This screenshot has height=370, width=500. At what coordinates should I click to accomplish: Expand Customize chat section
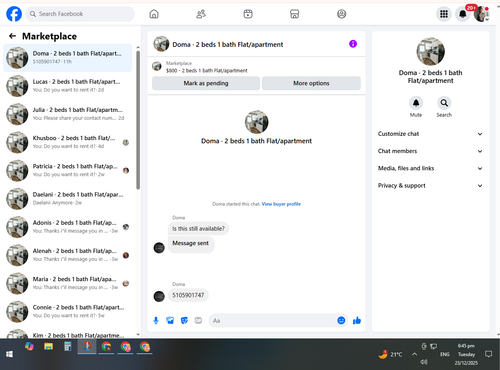[x=430, y=134]
